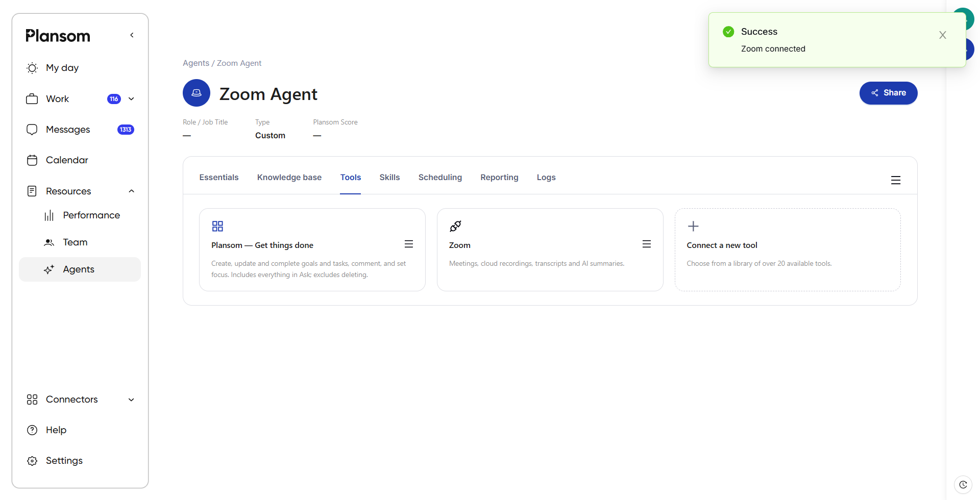980x500 pixels.
Task: Open Performance under Resources
Action: [80, 215]
